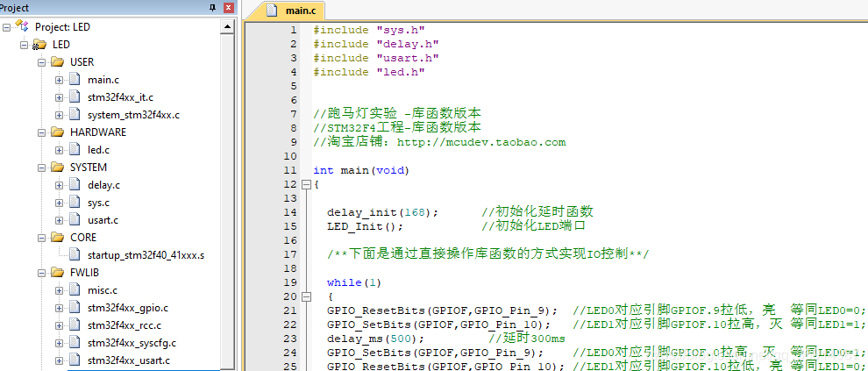Expand the led.c file node
868x371 pixels.
click(60, 149)
